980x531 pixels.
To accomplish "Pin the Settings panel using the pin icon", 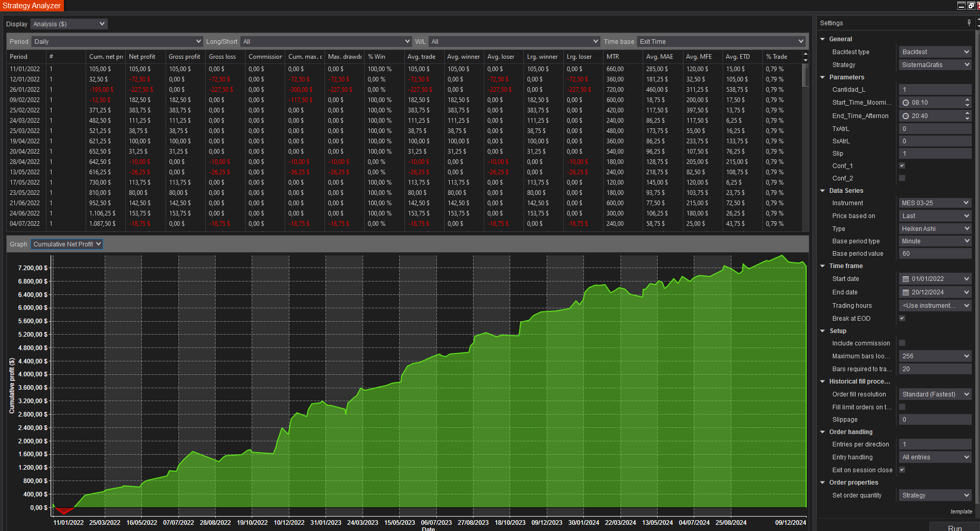I will [x=969, y=23].
